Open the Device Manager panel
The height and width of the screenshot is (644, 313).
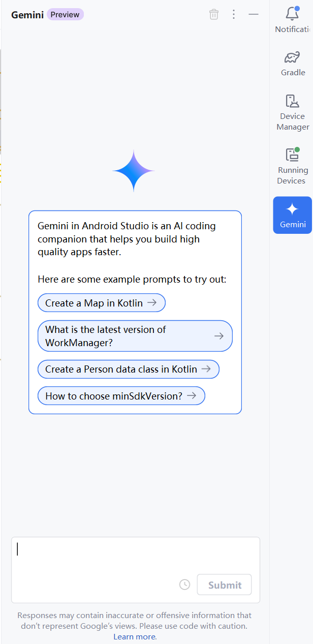tap(292, 111)
